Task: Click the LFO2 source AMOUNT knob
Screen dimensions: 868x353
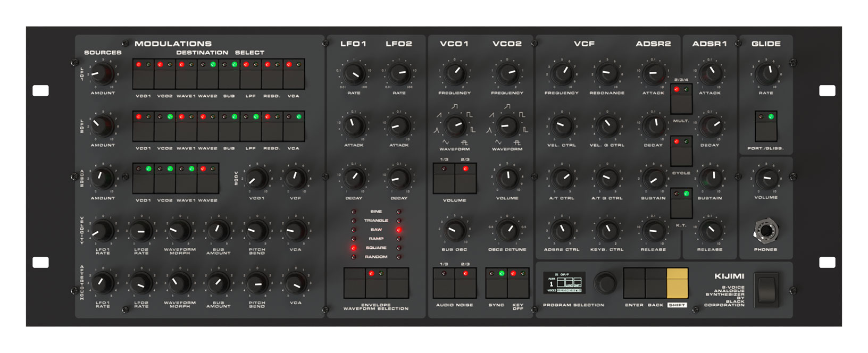Action: [x=102, y=126]
